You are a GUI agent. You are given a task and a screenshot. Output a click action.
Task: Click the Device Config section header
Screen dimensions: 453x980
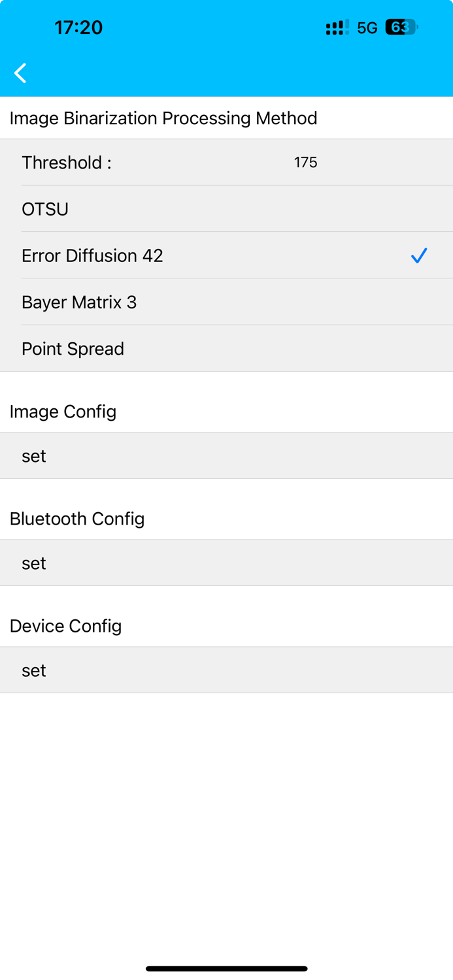(65, 626)
